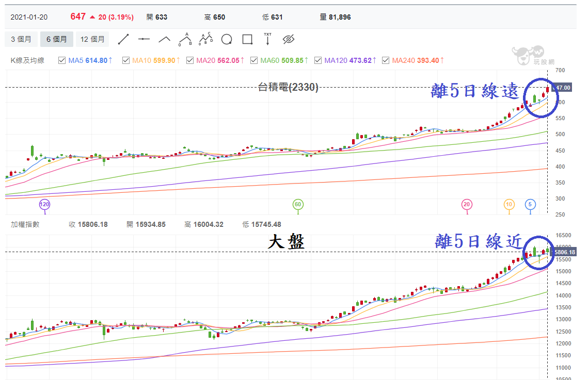This screenshot has height=380, width=588.
Task: Click the 120-day marker on timeline
Action: [x=44, y=204]
